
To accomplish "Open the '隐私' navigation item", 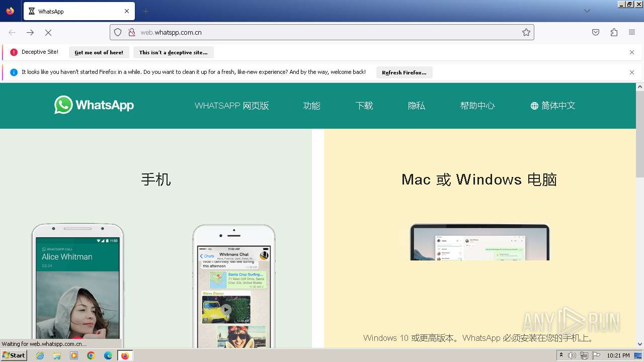I will pyautogui.click(x=417, y=106).
